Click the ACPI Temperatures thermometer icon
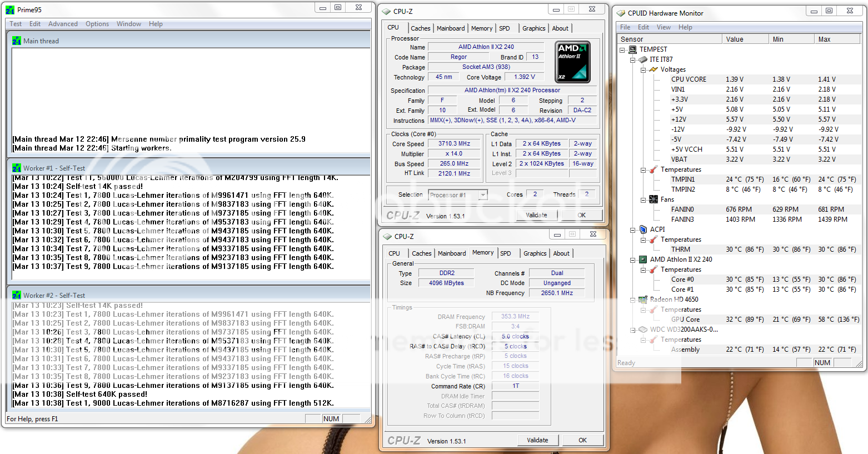This screenshot has height=454, width=868. coord(654,240)
